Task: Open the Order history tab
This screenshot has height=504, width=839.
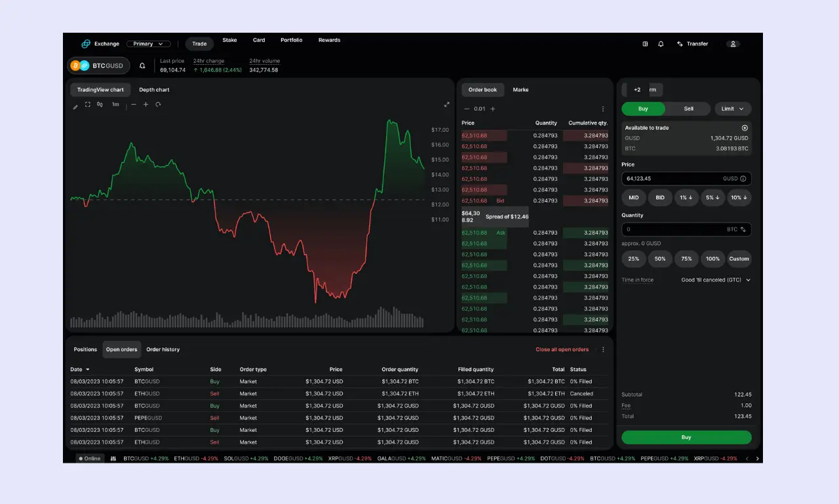Action: click(x=163, y=349)
